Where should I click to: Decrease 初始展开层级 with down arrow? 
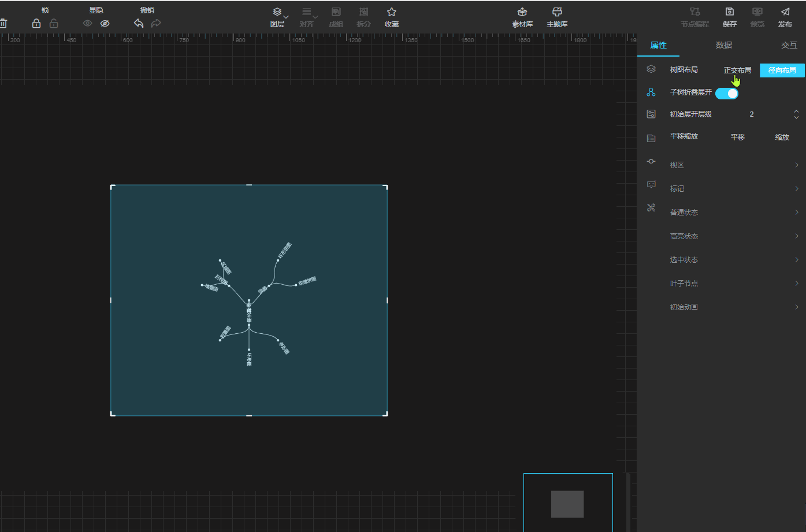point(796,117)
